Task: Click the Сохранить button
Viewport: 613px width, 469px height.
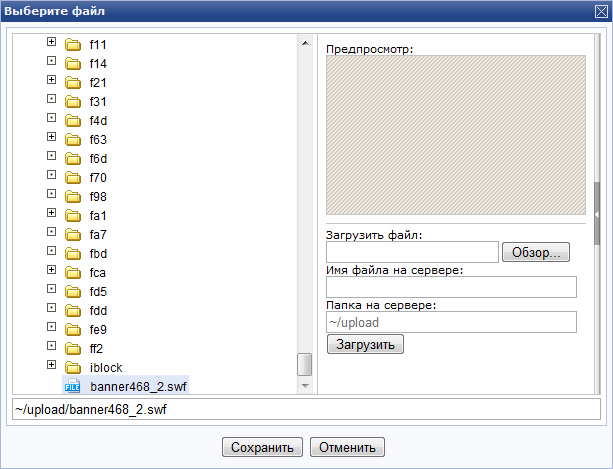Action: point(262,447)
